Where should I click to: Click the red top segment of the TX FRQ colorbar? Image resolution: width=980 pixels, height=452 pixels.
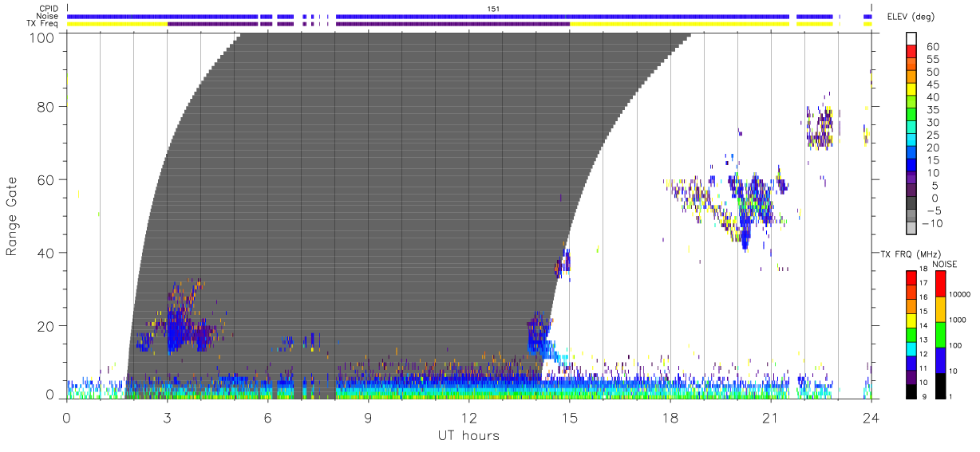[911, 278]
